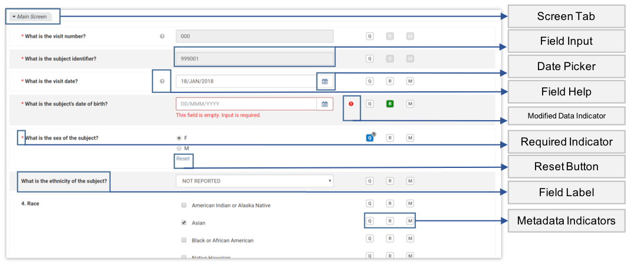This screenshot has width=644, height=271.
Task: Click Q indicator on ethnicity row
Action: (x=369, y=181)
